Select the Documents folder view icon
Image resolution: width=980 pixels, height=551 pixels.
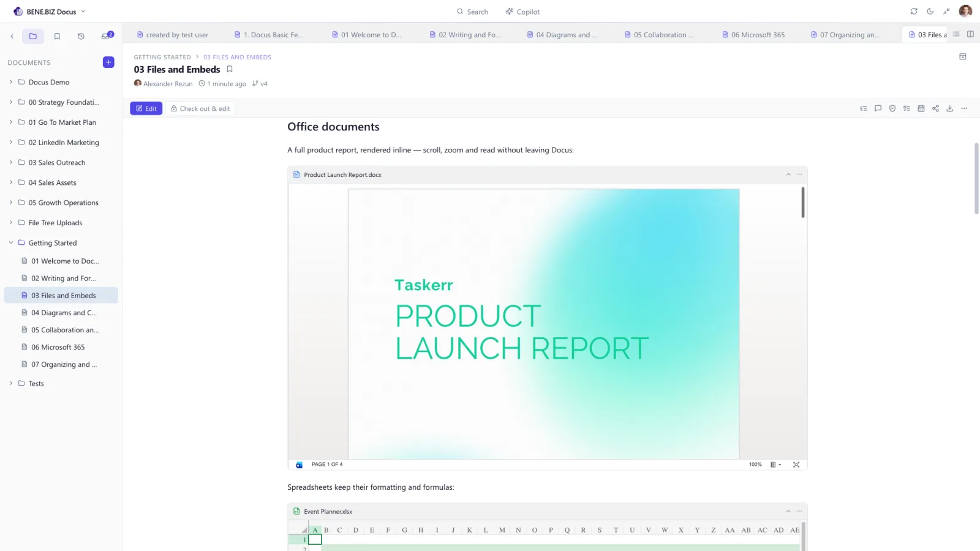(33, 37)
